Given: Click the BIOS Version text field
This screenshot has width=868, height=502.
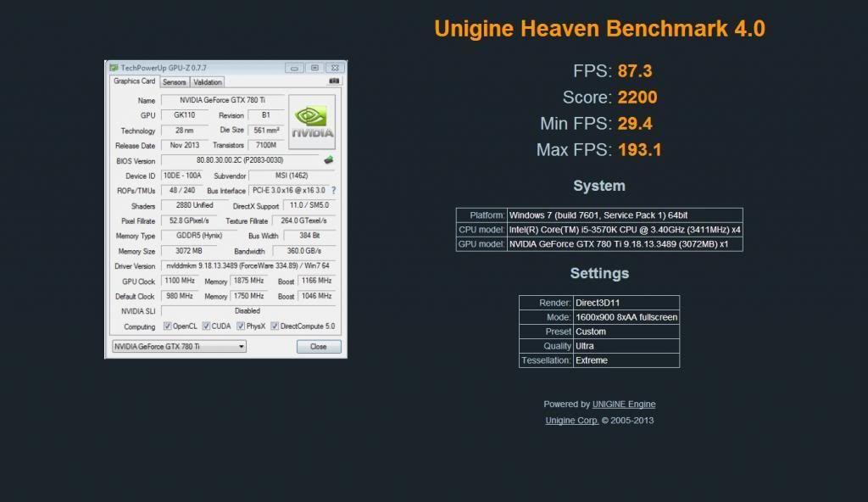Looking at the screenshot, I should [x=239, y=160].
